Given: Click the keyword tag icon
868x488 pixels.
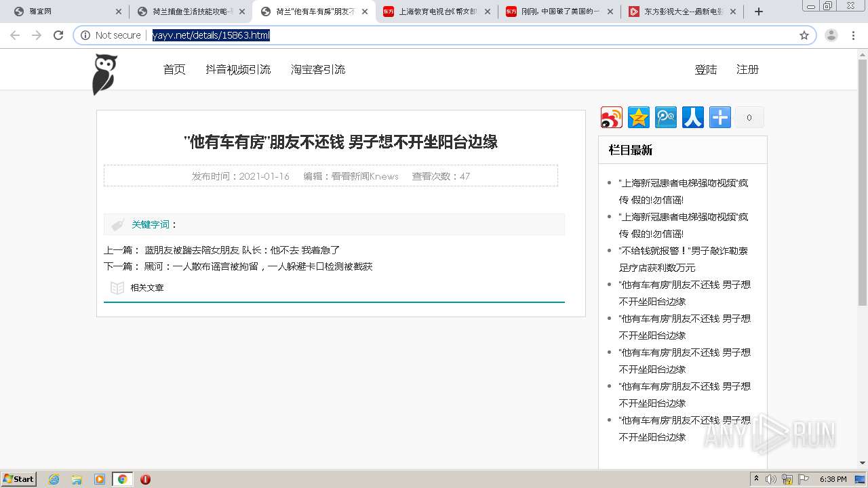Looking at the screenshot, I should (x=117, y=224).
